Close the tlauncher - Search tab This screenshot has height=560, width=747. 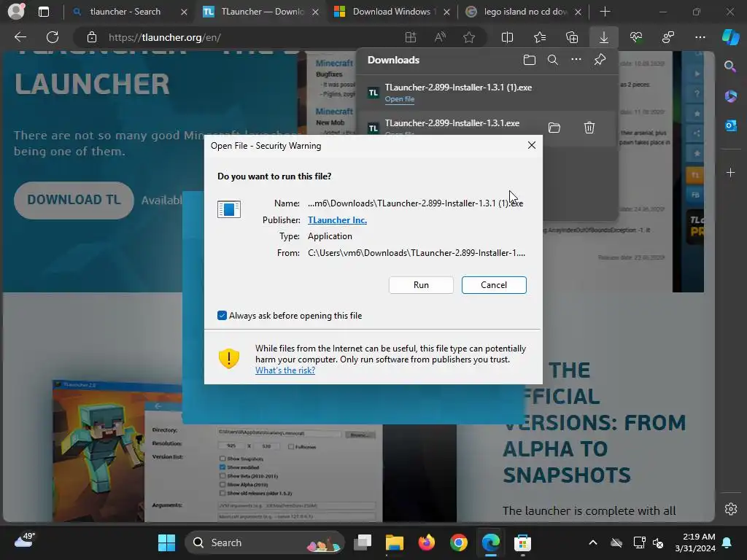click(x=184, y=12)
